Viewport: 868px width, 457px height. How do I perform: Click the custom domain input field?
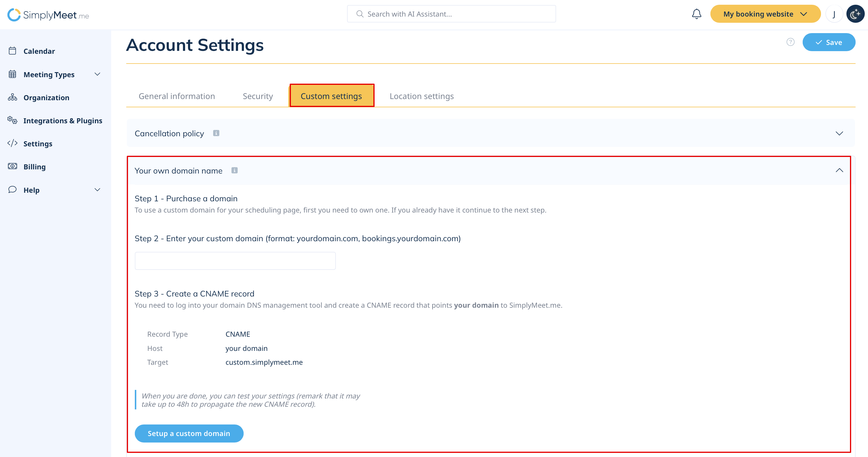click(235, 261)
